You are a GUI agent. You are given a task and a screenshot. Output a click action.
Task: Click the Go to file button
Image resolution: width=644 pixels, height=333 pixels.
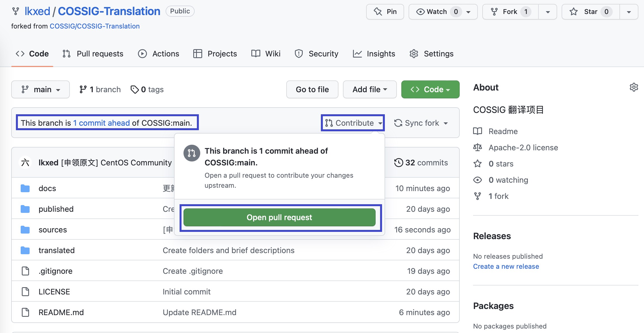coord(312,89)
